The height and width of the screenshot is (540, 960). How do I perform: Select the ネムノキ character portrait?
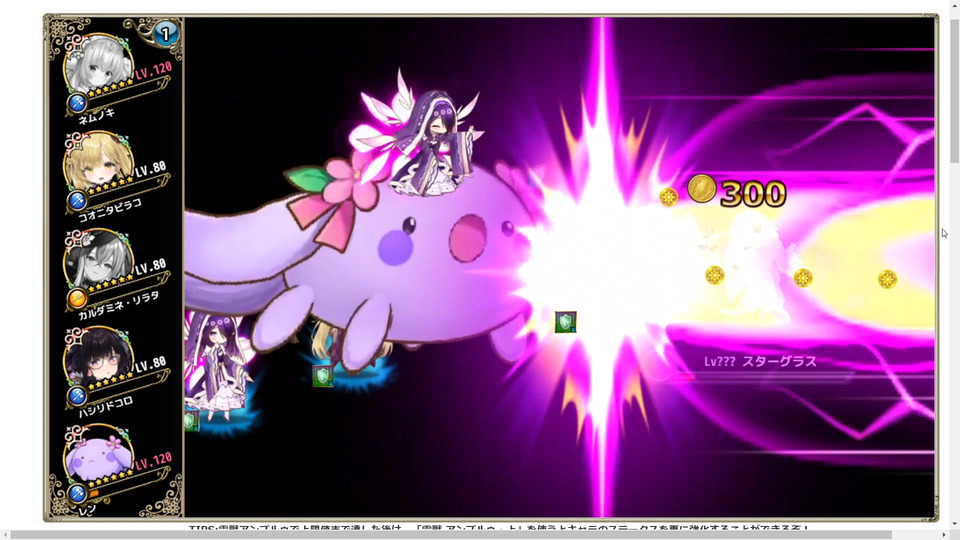(98, 66)
